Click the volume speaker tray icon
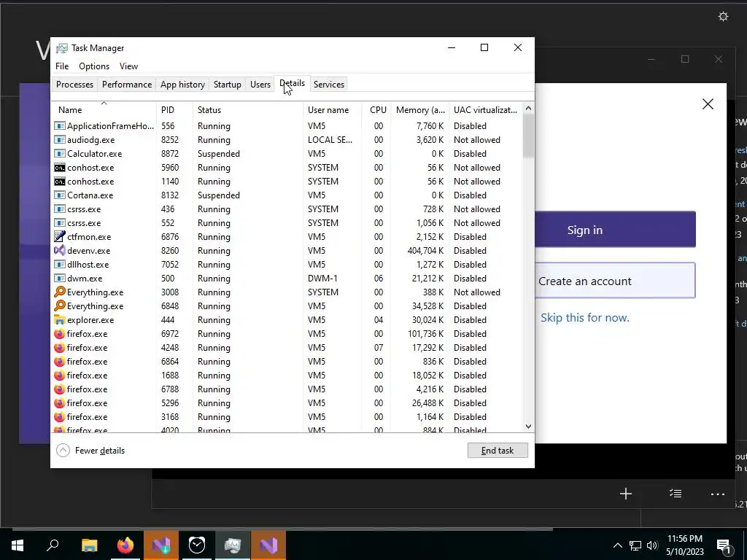The image size is (747, 560). (x=652, y=545)
